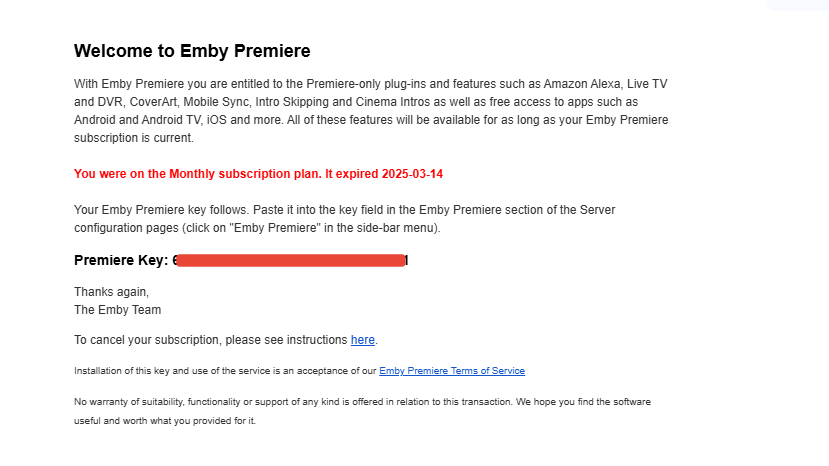Click the "Welcome to Emby Premiere" heading
Viewport: 829px width, 466px height.
[192, 51]
